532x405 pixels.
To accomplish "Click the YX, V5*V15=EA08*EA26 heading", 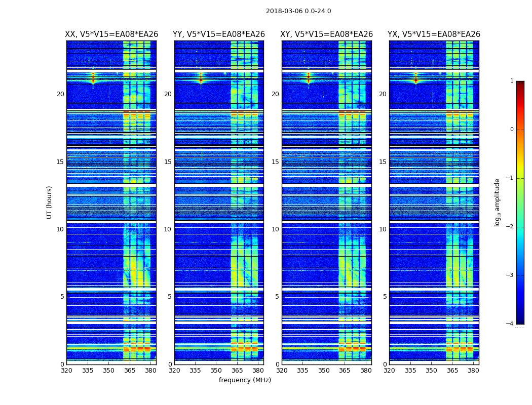I will click(x=434, y=34).
